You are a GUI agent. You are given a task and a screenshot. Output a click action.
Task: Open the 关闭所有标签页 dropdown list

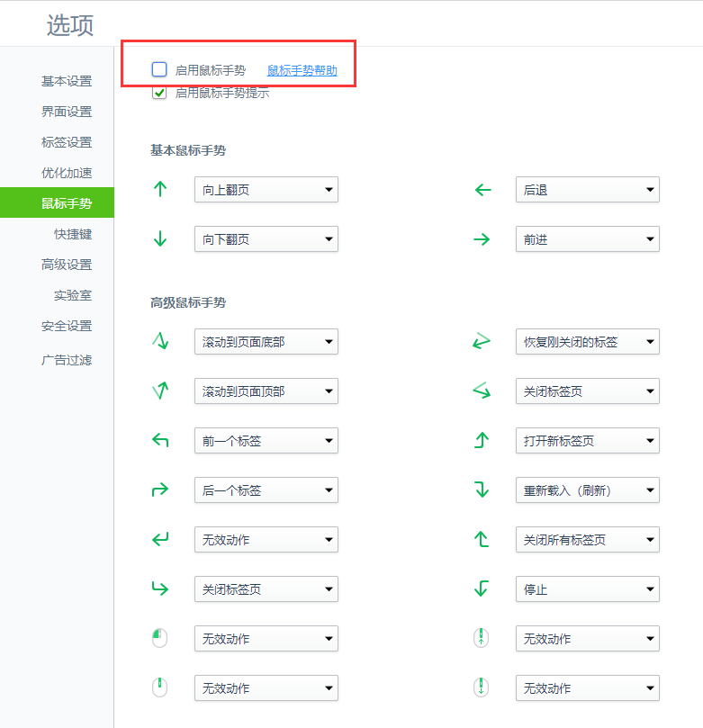pyautogui.click(x=587, y=540)
